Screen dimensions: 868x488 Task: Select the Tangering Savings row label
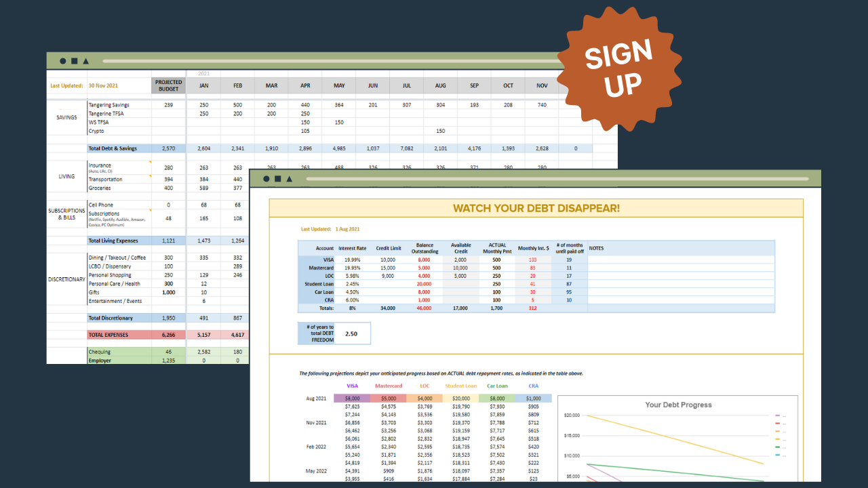109,105
